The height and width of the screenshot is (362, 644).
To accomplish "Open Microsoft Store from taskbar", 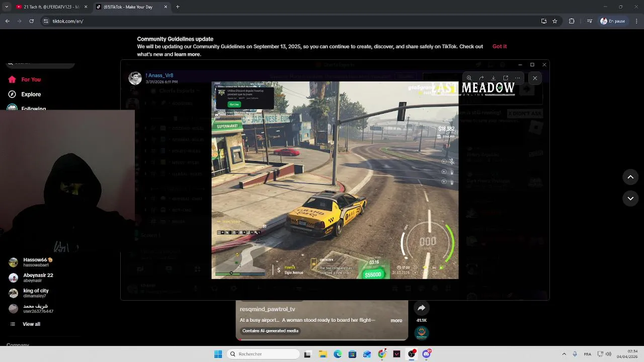I will click(x=352, y=354).
